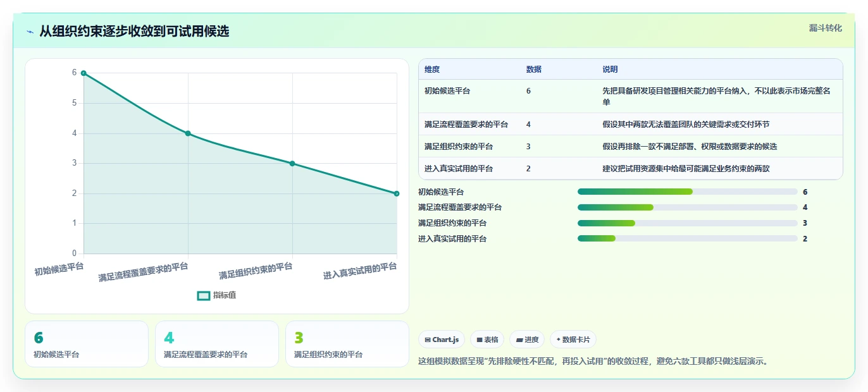Click the lightning icon beside the title
Viewport: 868px width, 392px height.
click(x=30, y=31)
